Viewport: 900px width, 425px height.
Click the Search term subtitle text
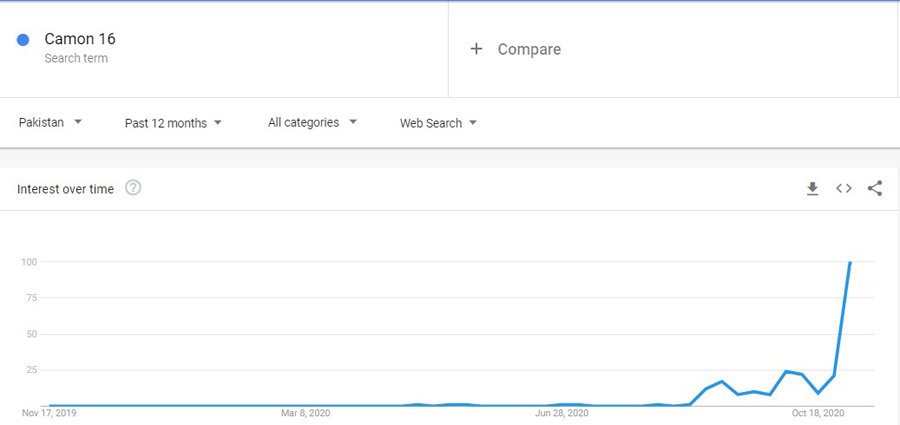(x=76, y=59)
